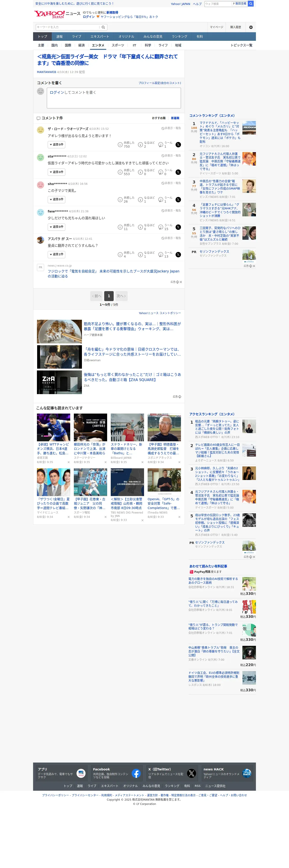Image resolution: width=289 pixels, height=868 pixels.
Task: Expand 返信0件 under ザ・ロード・ウオーリアーズ's comment
Action: coord(56,145)
